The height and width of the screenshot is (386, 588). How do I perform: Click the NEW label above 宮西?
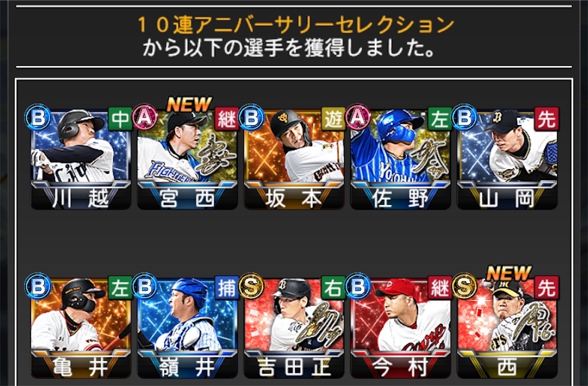pyautogui.click(x=189, y=104)
